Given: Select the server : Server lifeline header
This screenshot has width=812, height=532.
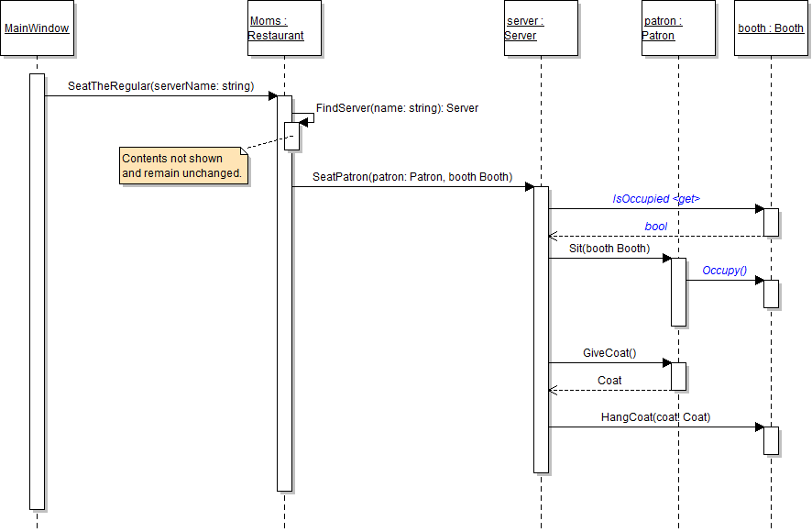Looking at the screenshot, I should (x=541, y=28).
